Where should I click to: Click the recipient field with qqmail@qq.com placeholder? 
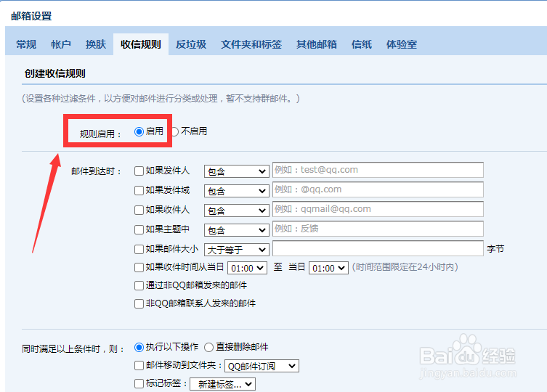pyautogui.click(x=378, y=209)
